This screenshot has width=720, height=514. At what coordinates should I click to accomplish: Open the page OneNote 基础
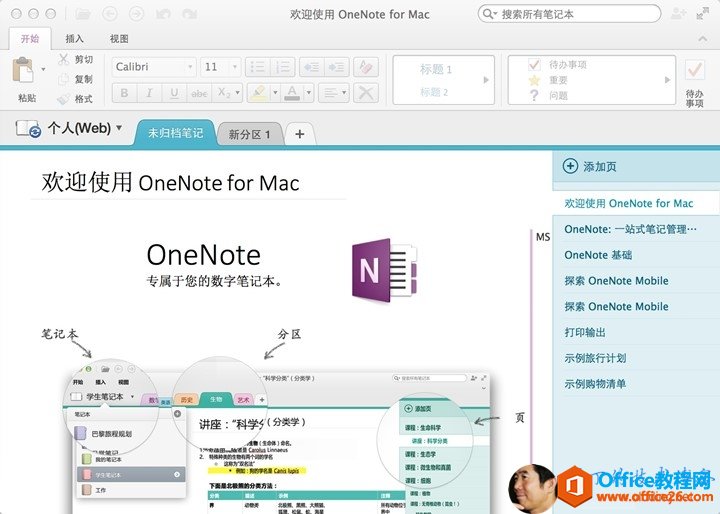636,255
